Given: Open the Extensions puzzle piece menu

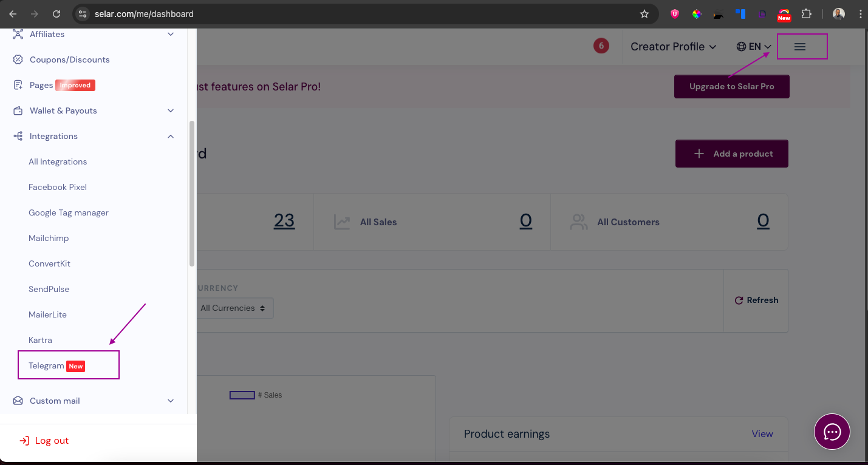Looking at the screenshot, I should click(807, 13).
